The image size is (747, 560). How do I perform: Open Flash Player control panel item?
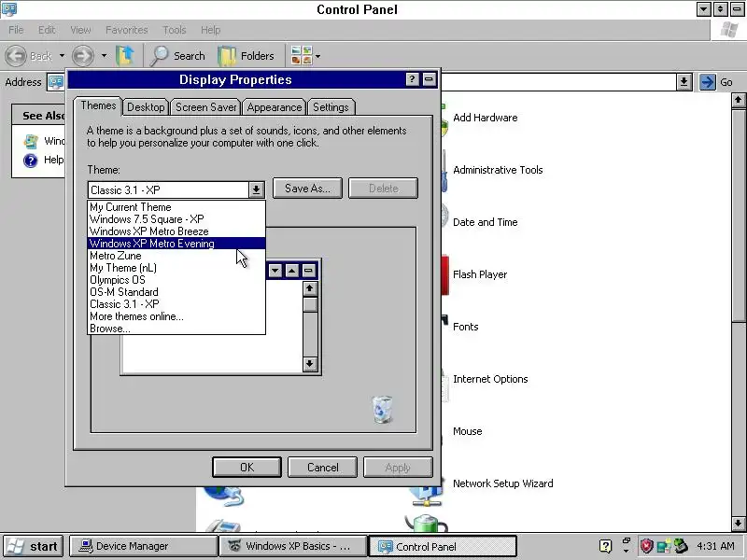(480, 274)
